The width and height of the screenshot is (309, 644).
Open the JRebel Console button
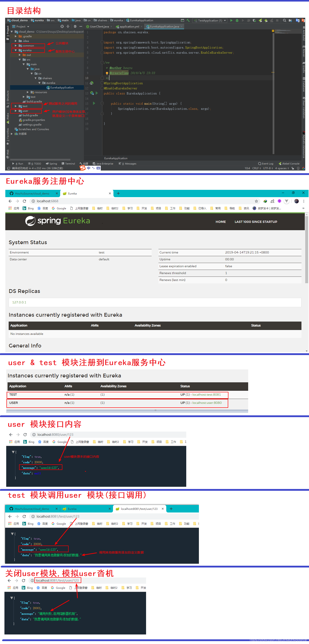click(289, 164)
